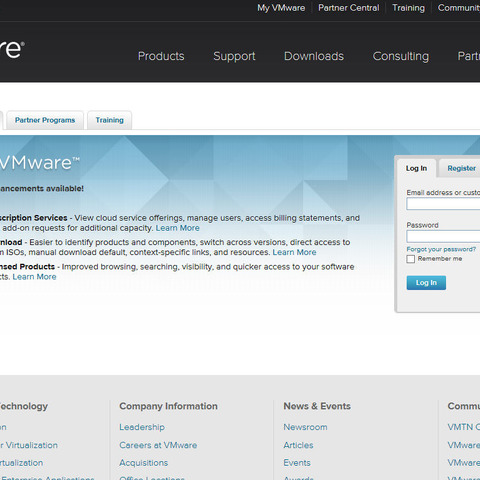Open My VMware in top bar

(281, 8)
